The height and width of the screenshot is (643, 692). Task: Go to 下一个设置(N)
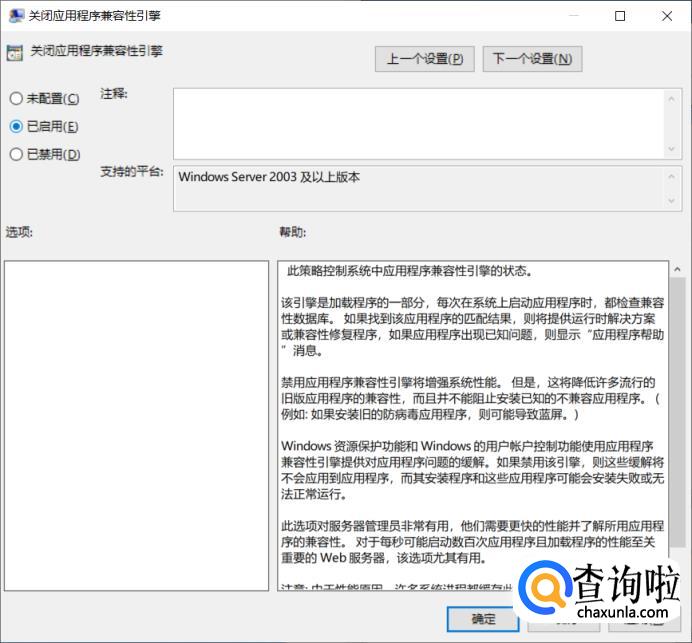pyautogui.click(x=532, y=59)
